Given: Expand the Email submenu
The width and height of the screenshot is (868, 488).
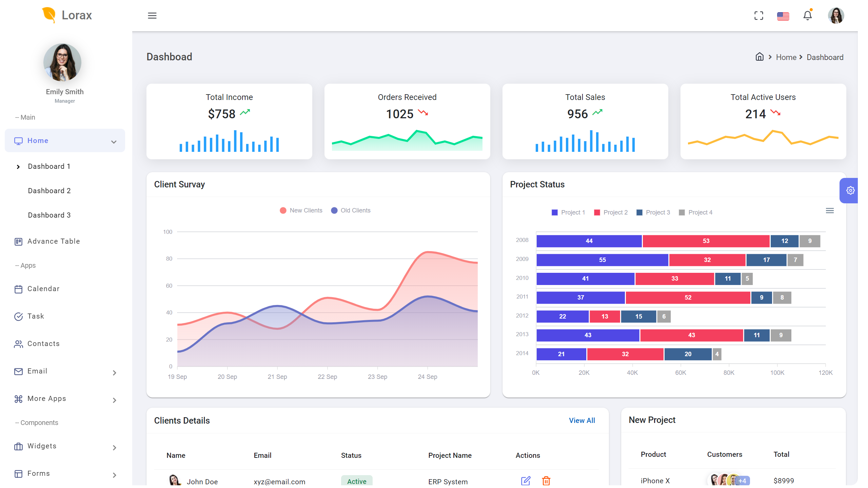Looking at the screenshot, I should [x=114, y=373].
